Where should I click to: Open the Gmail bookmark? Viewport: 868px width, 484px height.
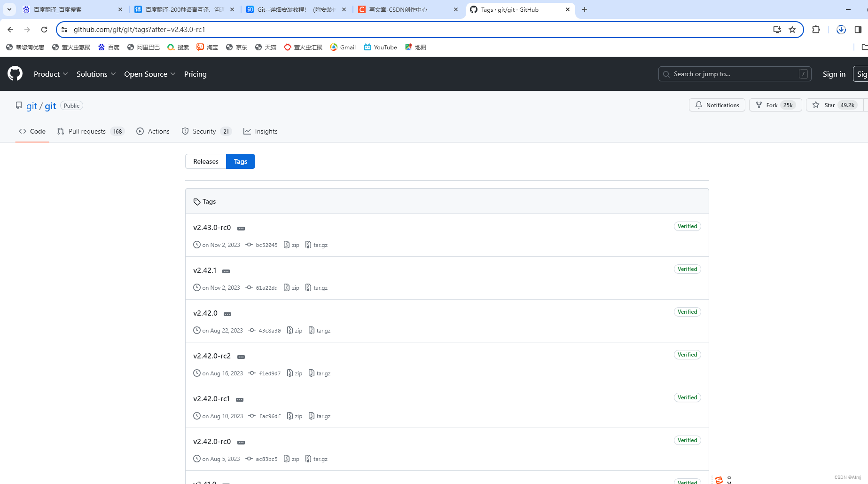(343, 47)
